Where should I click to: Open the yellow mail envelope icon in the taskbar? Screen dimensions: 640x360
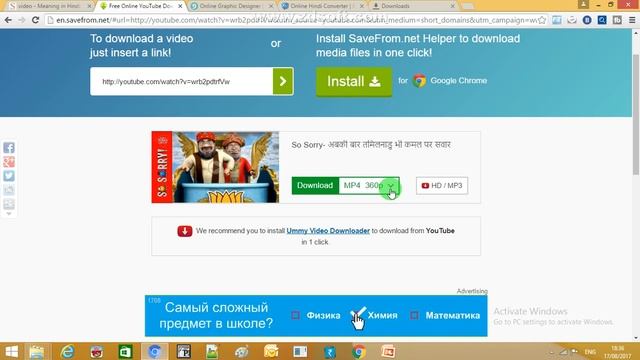click(x=271, y=351)
